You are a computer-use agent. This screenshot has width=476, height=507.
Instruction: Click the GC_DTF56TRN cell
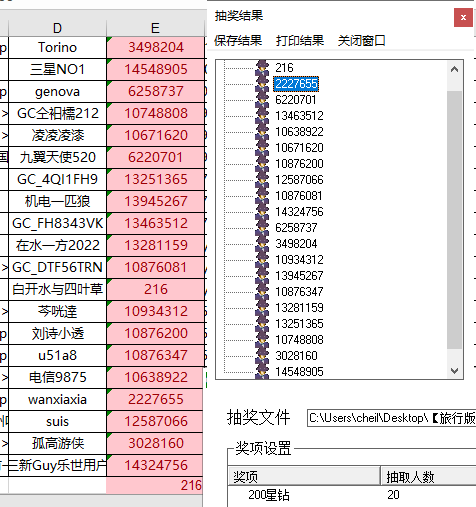[x=57, y=267]
